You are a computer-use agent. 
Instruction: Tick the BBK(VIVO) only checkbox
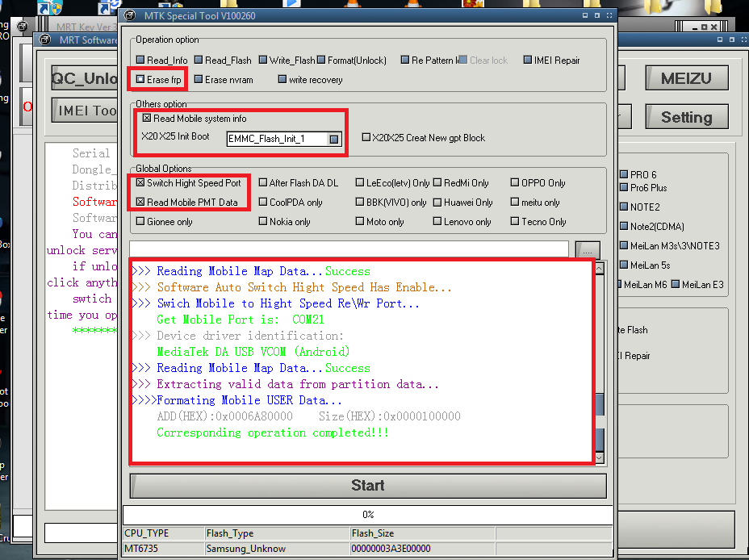tap(360, 202)
